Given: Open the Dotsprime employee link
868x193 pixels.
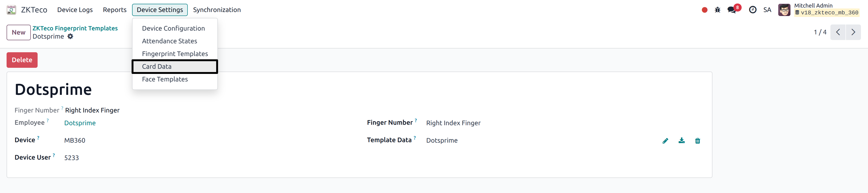Looking at the screenshot, I should click(x=80, y=123).
